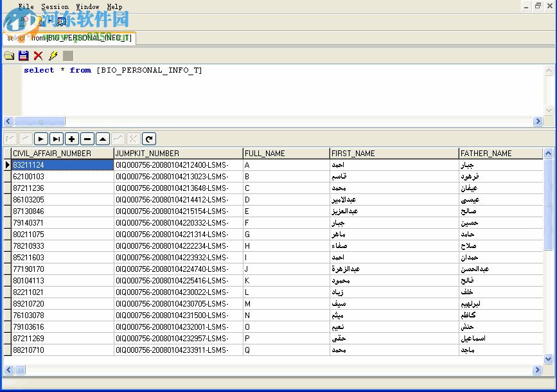Click results grid scroll left arrow
Screen dimensions: 557x392
point(9,370)
